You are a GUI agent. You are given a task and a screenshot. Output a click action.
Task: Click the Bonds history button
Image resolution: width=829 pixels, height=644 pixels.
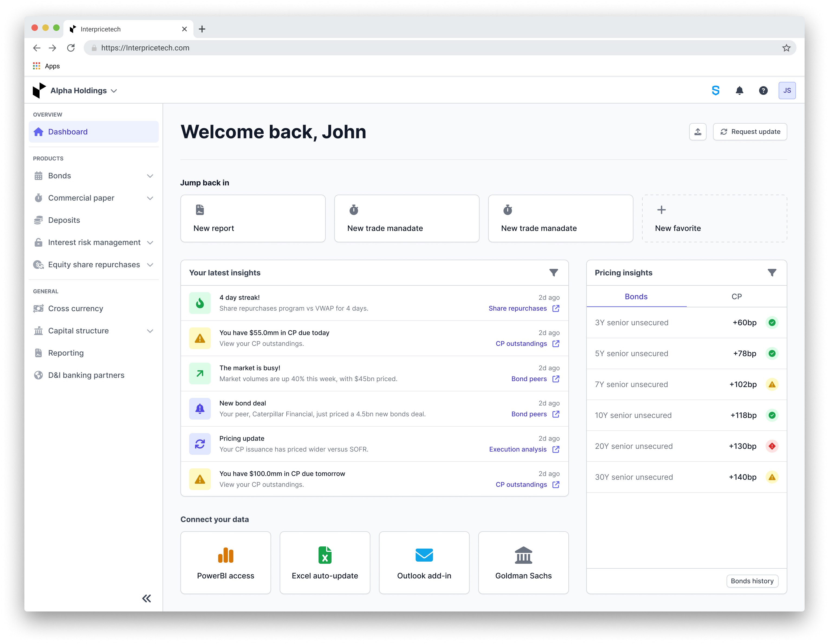[x=752, y=581]
